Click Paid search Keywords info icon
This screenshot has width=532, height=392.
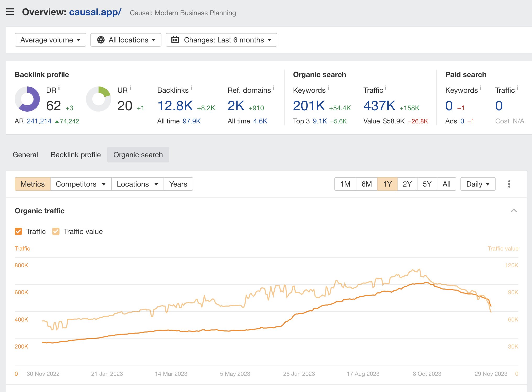(481, 88)
